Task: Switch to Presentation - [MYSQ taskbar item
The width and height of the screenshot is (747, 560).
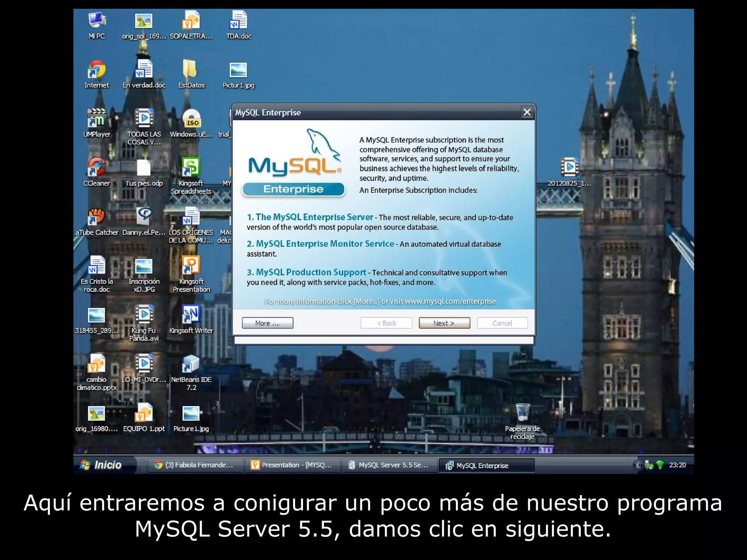Action: 293,465
